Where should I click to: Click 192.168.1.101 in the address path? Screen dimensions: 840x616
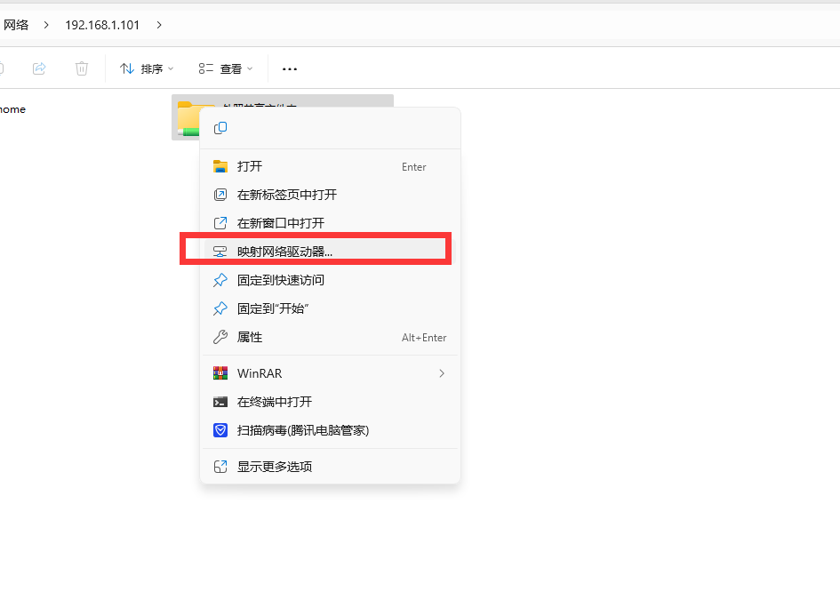pyautogui.click(x=102, y=25)
